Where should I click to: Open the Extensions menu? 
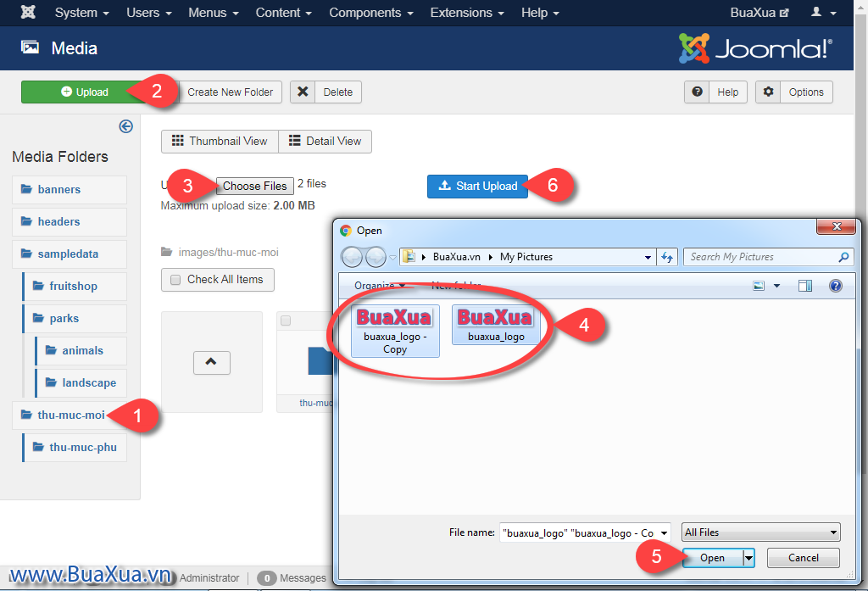click(x=467, y=12)
